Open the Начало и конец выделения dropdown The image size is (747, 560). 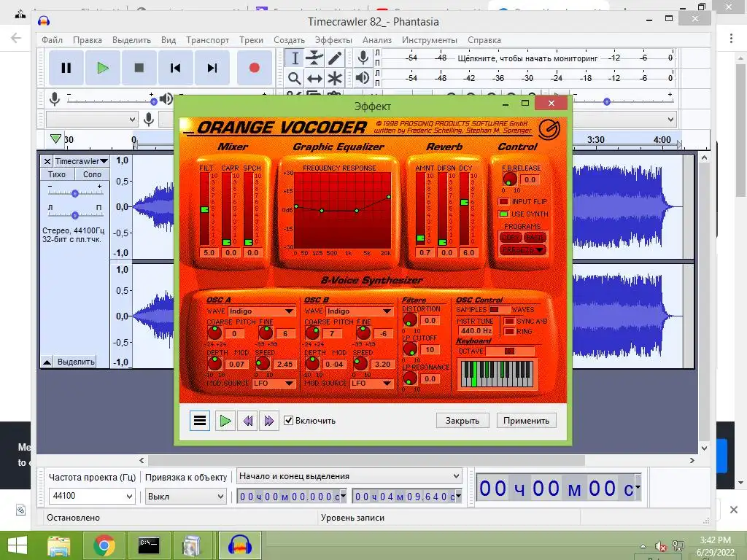tap(349, 476)
